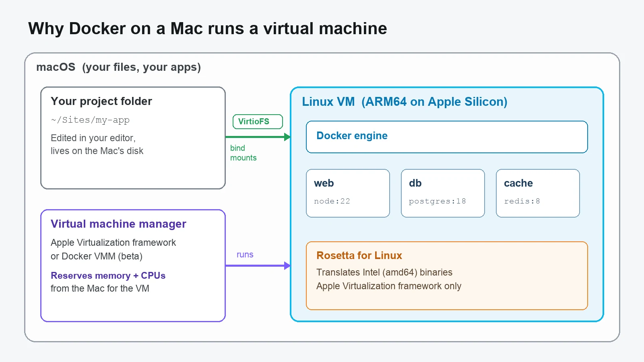644x362 pixels.
Task: Click 'Apple Virtualization framework' line in manager box
Action: click(113, 243)
